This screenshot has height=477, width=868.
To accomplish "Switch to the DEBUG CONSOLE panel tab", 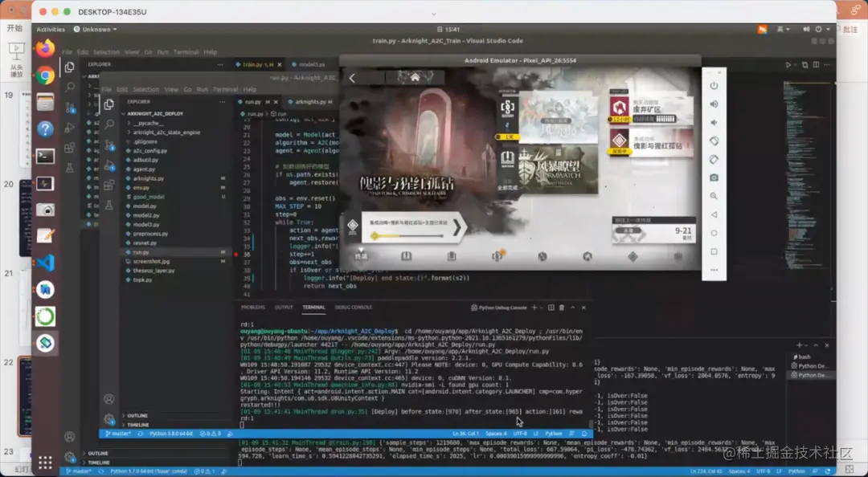I will click(353, 307).
